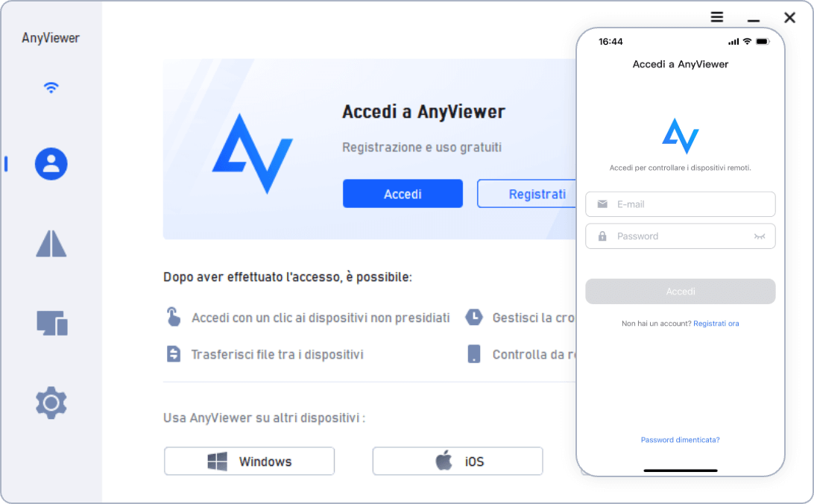
Task: Click the Wi-Fi connection status icon
Action: (51, 87)
